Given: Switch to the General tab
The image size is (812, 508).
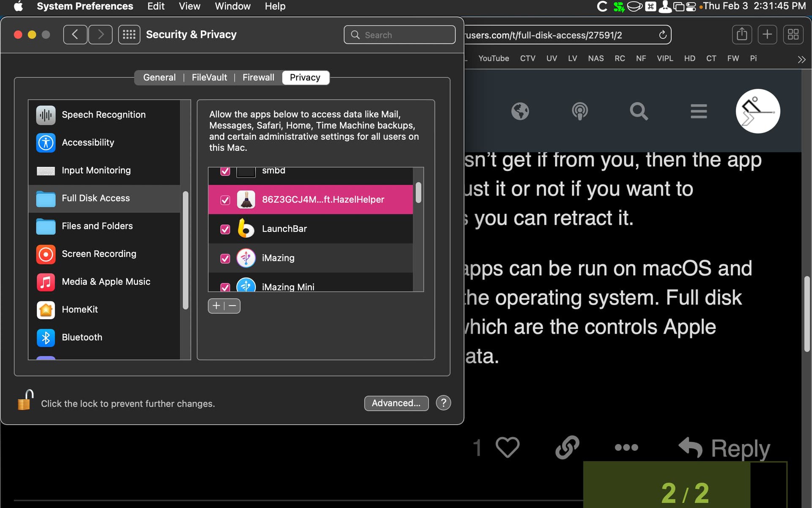Looking at the screenshot, I should [x=159, y=77].
